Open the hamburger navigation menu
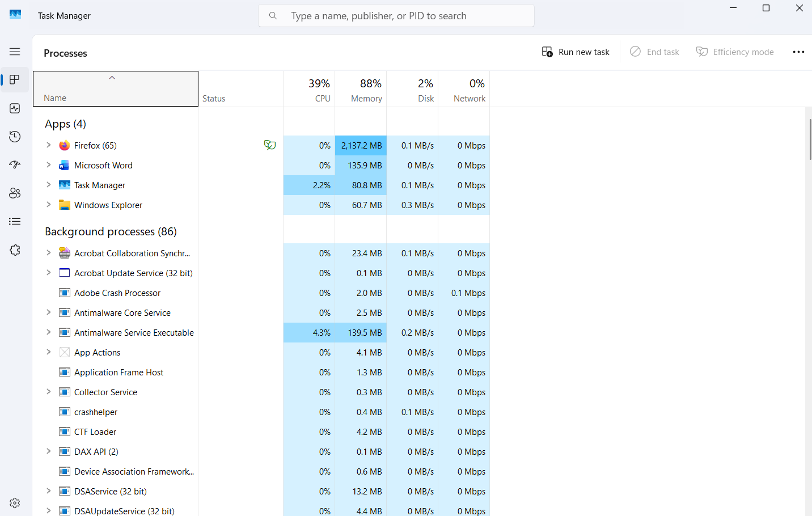 click(15, 52)
